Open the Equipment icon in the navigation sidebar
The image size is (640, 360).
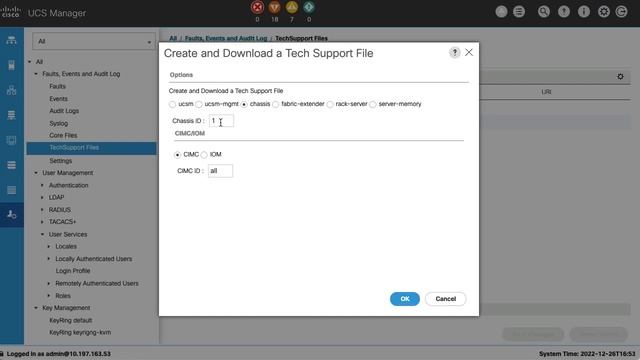pyautogui.click(x=11, y=40)
